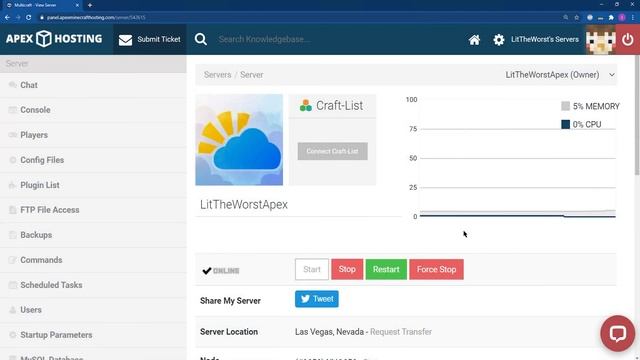Viewport: 640px width, 360px height.
Task: Click the browser reload icon
Action: click(x=28, y=17)
